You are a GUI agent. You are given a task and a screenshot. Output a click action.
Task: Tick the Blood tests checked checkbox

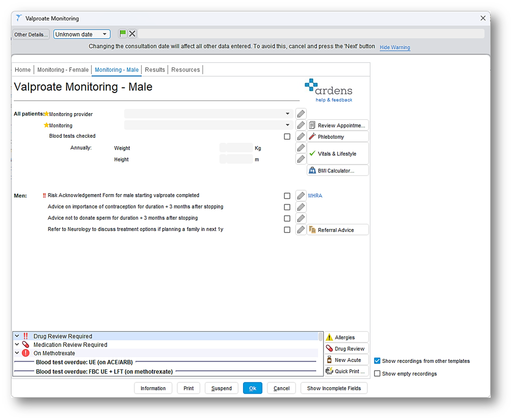click(x=287, y=136)
